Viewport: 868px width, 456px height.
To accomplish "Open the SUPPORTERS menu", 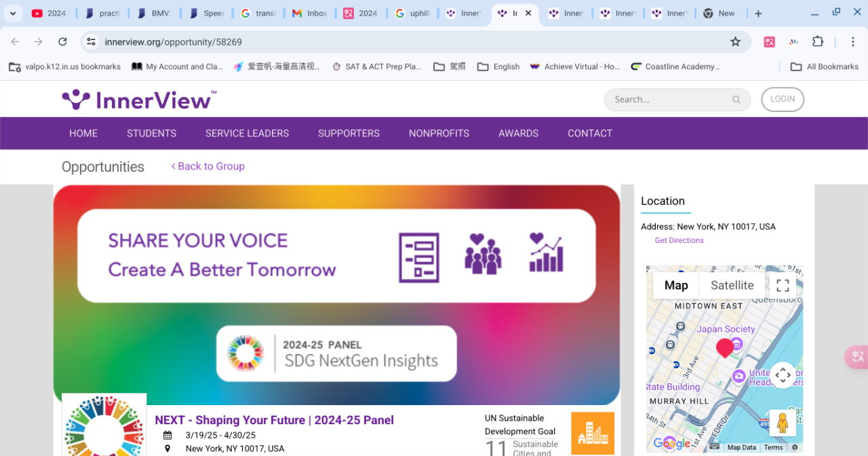I will click(349, 134).
